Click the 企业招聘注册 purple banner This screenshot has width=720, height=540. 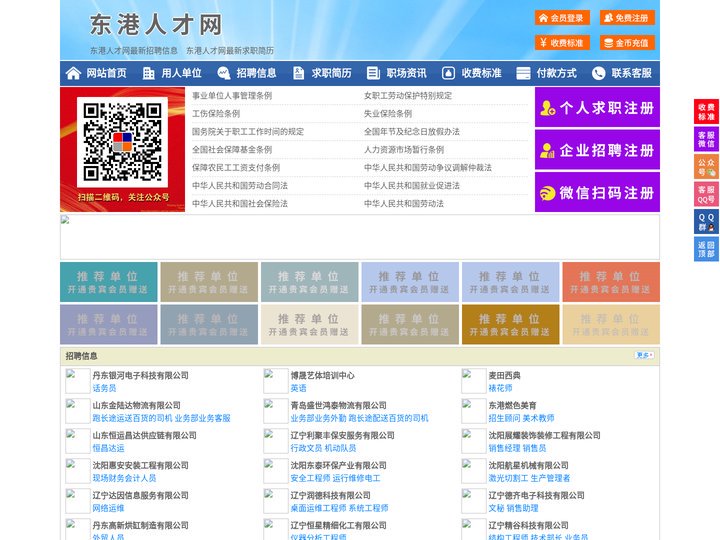[x=597, y=150]
